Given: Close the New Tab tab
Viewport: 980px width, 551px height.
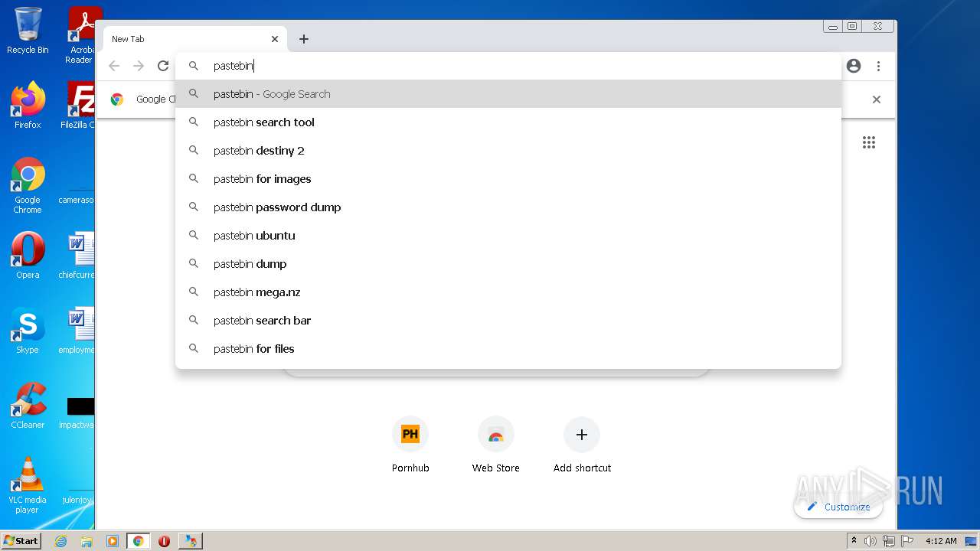Looking at the screenshot, I should (x=275, y=39).
